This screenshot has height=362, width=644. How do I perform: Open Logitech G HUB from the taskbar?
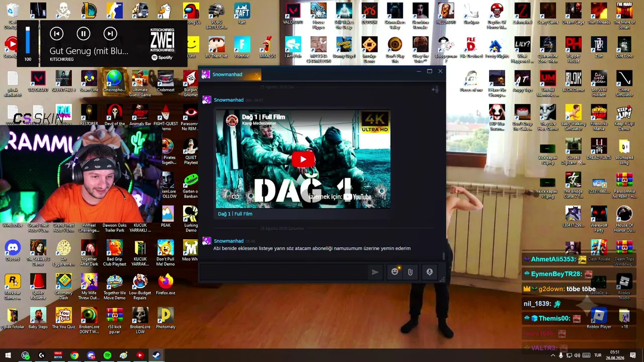[x=41, y=355]
